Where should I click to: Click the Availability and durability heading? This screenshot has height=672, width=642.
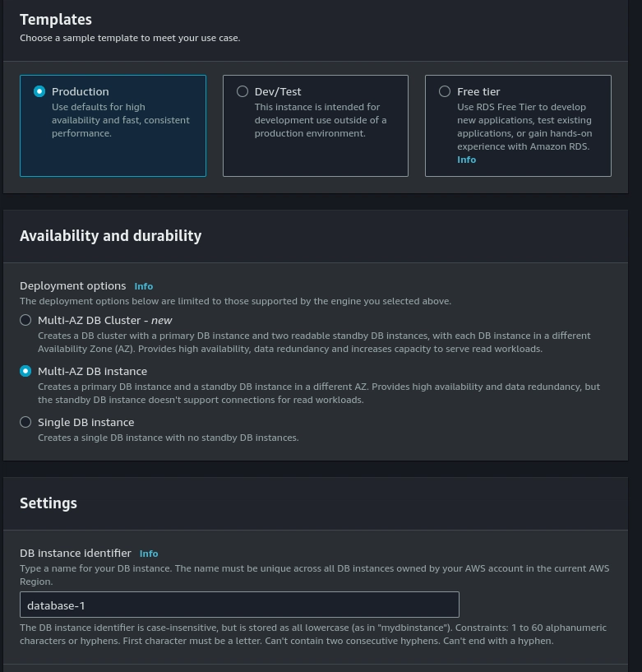pyautogui.click(x=110, y=236)
